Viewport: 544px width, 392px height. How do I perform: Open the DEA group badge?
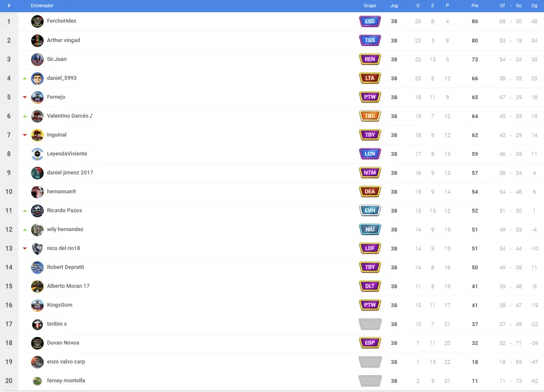pyautogui.click(x=370, y=191)
